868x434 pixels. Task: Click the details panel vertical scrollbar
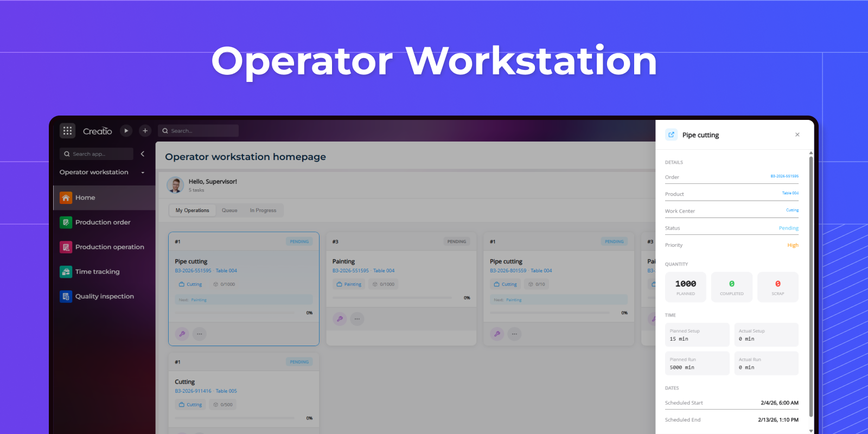tap(811, 282)
